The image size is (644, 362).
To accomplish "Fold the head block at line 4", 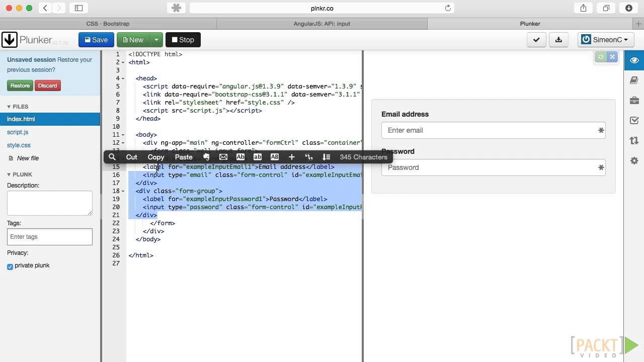I will point(123,78).
